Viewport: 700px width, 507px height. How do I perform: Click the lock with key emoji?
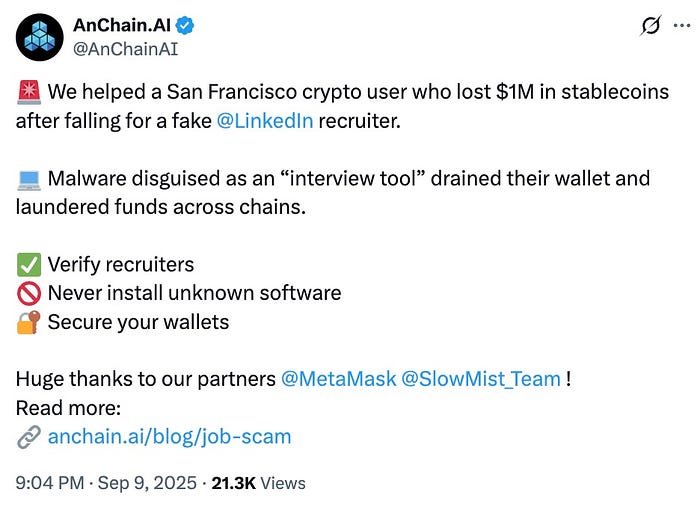[x=28, y=322]
